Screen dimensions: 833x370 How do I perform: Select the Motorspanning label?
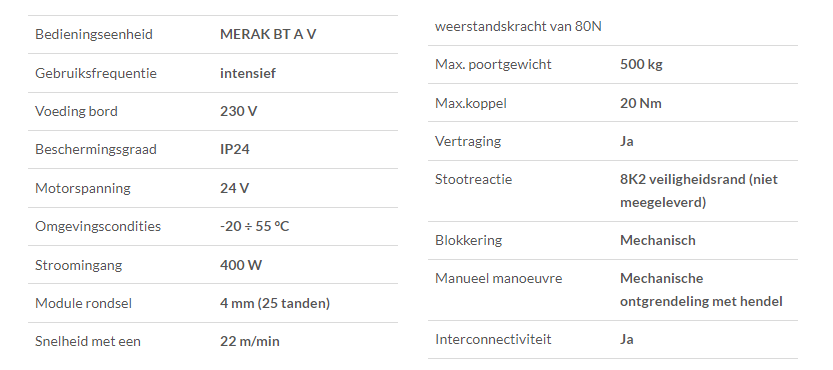[x=82, y=188]
